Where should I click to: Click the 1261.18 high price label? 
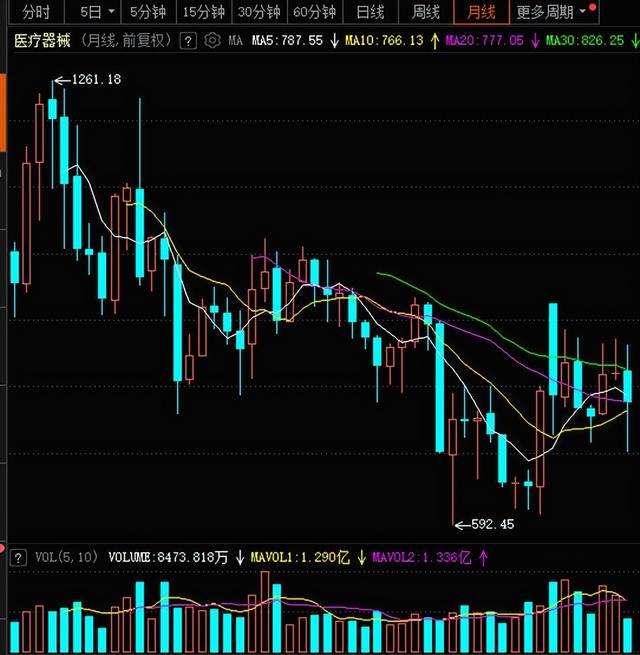coord(97,79)
